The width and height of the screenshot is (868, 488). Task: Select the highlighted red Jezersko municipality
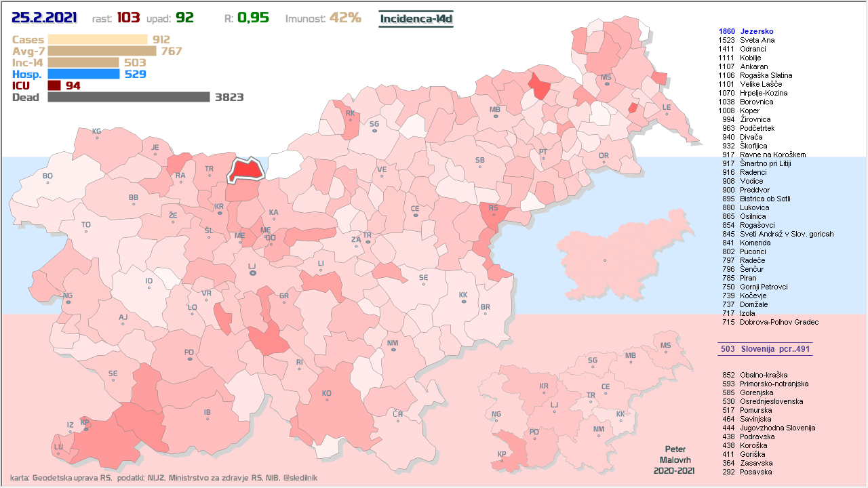(247, 171)
